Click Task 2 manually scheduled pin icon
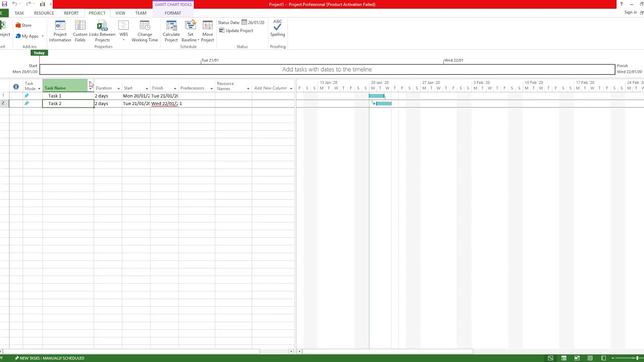This screenshot has height=362, width=644. tap(27, 103)
